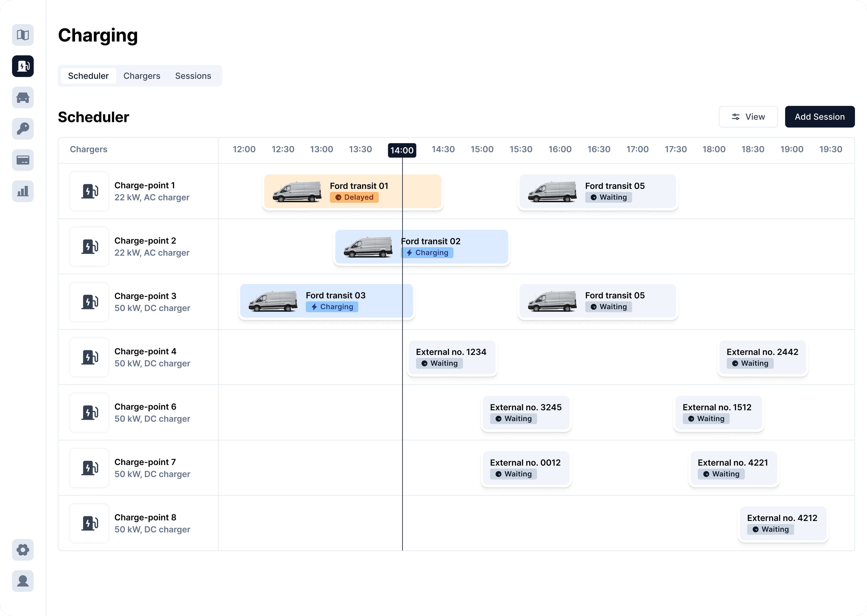Image resolution: width=867 pixels, height=616 pixels.
Task: Open settings gear icon in sidebar
Action: [23, 550]
